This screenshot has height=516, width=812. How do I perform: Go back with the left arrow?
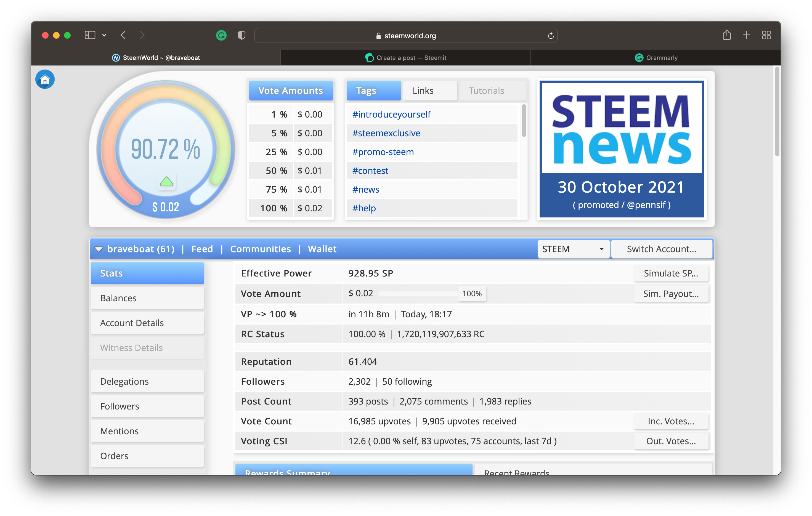coord(123,35)
